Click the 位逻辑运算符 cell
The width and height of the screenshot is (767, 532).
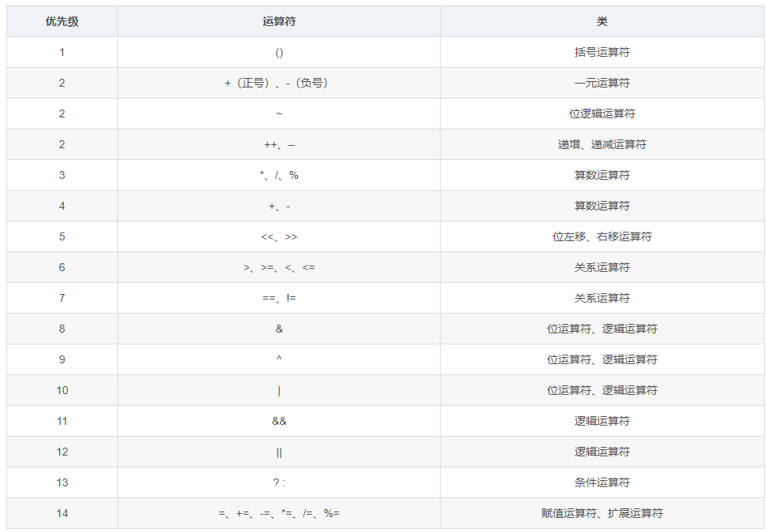pos(601,113)
